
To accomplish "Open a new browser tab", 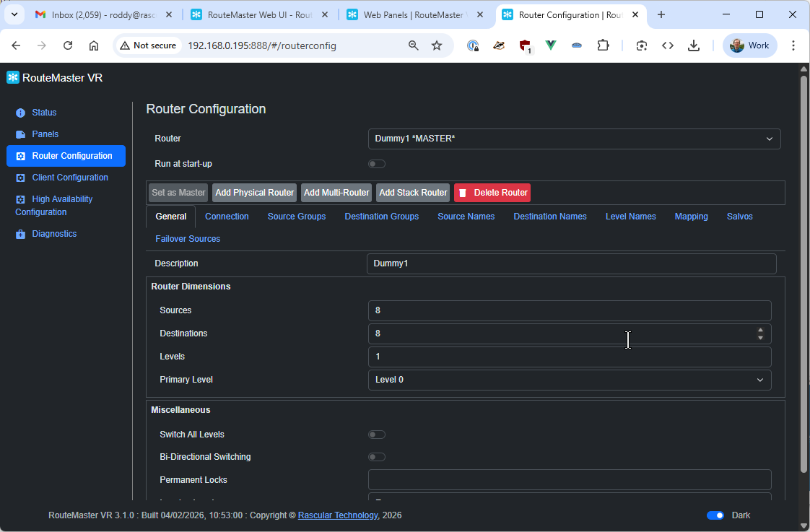I will (661, 14).
